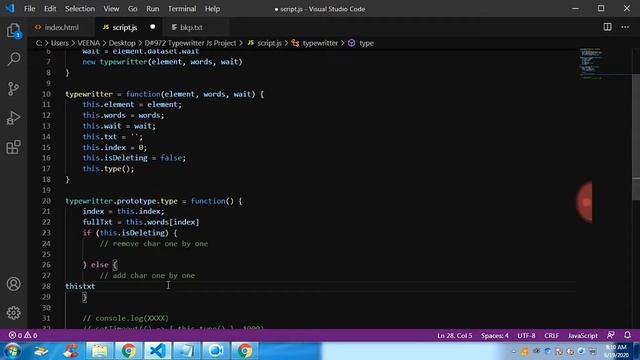Click 'fullTxt = this.words[index]' line
This screenshot has width=640, height=360.
(141, 222)
